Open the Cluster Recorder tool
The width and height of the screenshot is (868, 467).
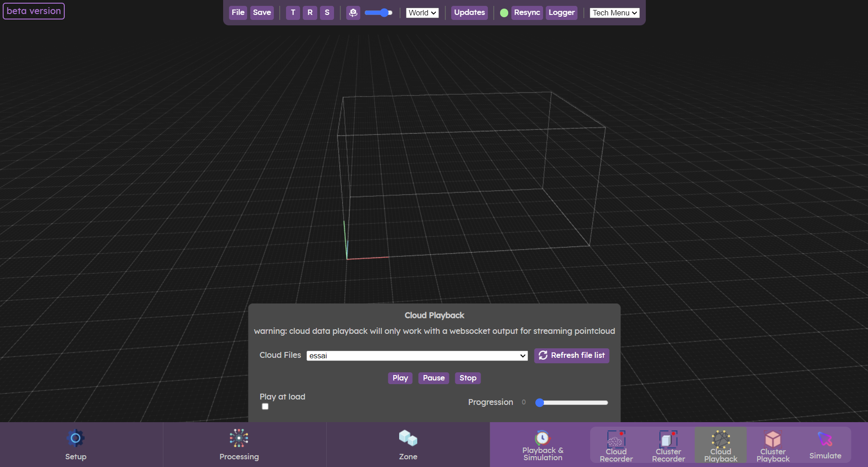pyautogui.click(x=668, y=439)
